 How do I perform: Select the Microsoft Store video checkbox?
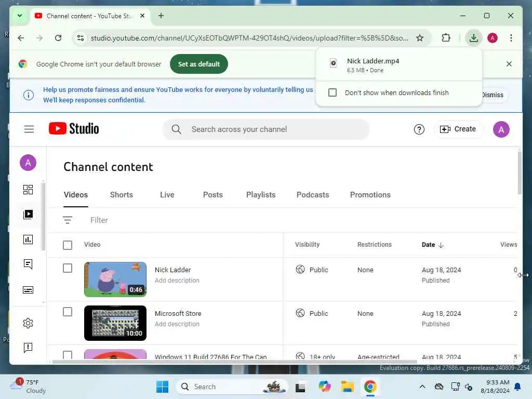click(x=68, y=312)
